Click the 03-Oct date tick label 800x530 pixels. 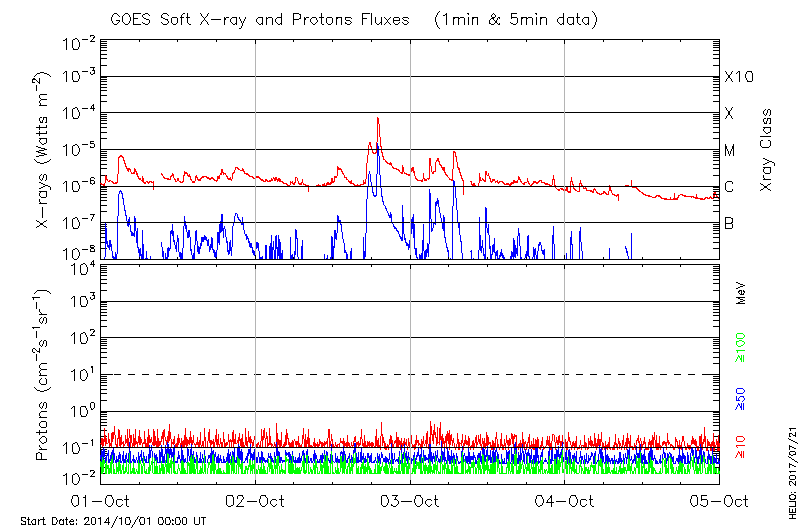tap(410, 501)
